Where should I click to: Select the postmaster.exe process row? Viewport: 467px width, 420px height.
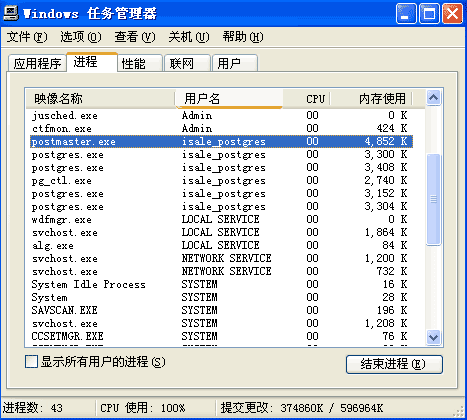[x=221, y=141]
